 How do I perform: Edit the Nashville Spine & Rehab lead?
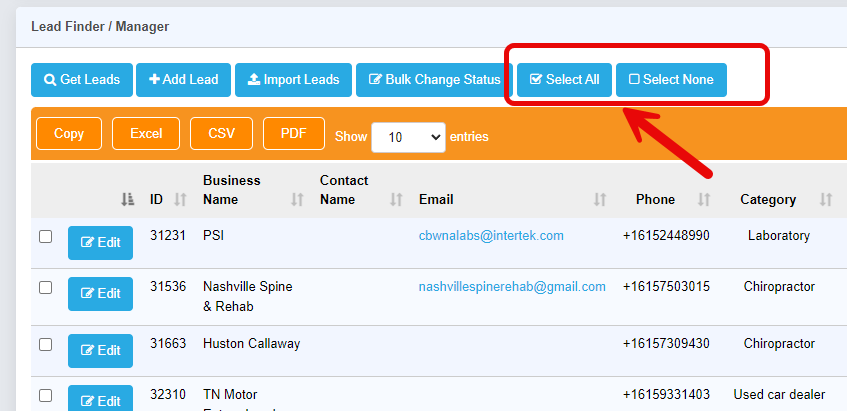tap(100, 294)
